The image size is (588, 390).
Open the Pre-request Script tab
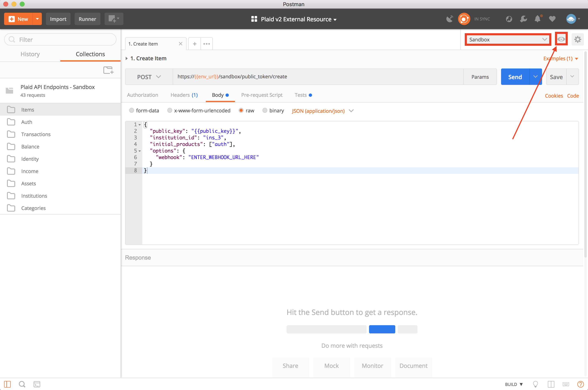(262, 95)
